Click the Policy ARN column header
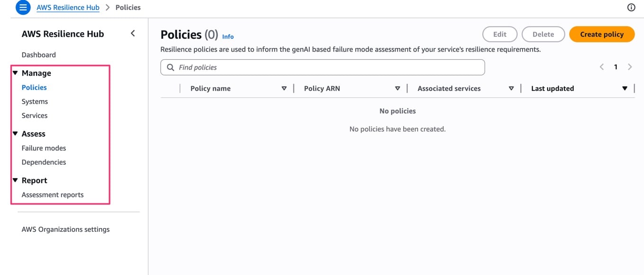The image size is (644, 275). tap(322, 88)
